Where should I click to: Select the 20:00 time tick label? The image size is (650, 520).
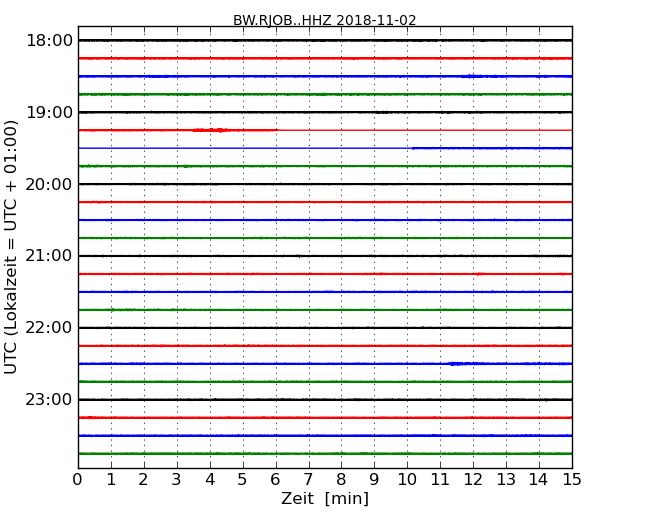click(x=49, y=184)
